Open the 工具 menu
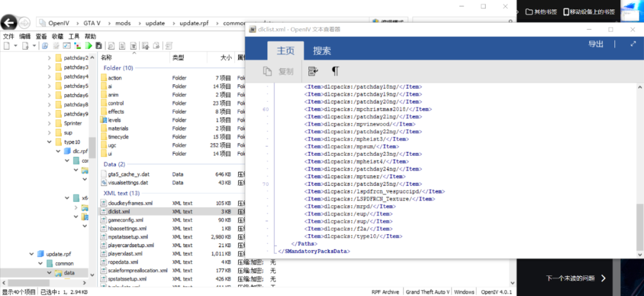Screen dimensions: 644x296 [x=74, y=37]
